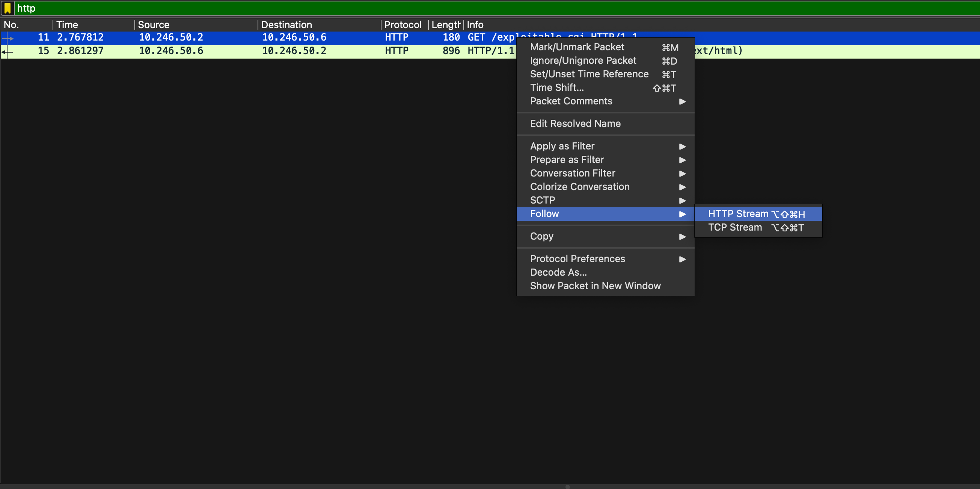Click the filter bookmark icon
The width and height of the screenshot is (980, 489).
[7, 8]
